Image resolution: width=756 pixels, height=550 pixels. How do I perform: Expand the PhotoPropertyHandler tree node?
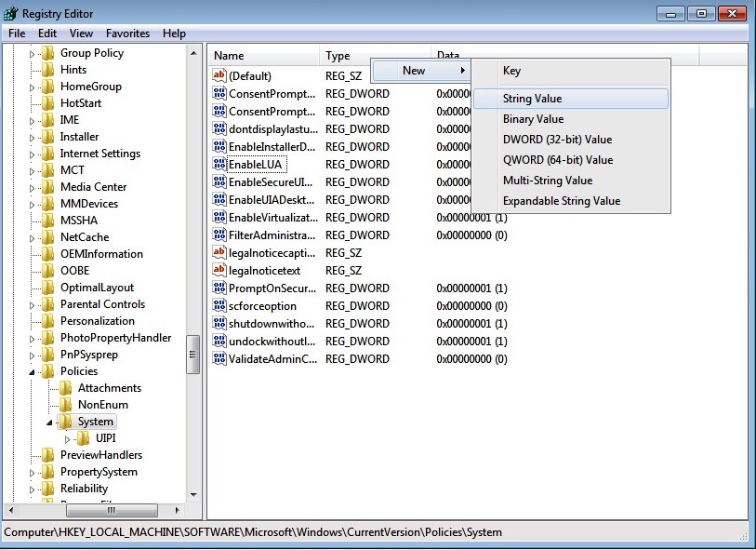(x=32, y=339)
